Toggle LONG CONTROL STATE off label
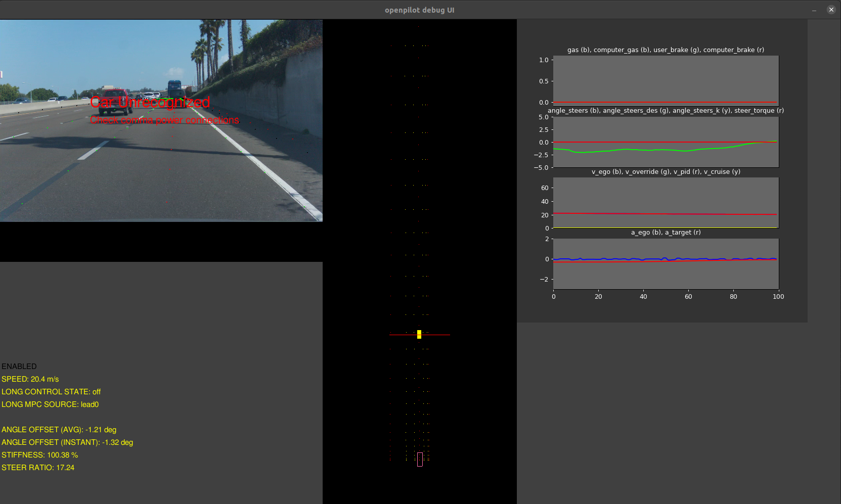 (51, 391)
